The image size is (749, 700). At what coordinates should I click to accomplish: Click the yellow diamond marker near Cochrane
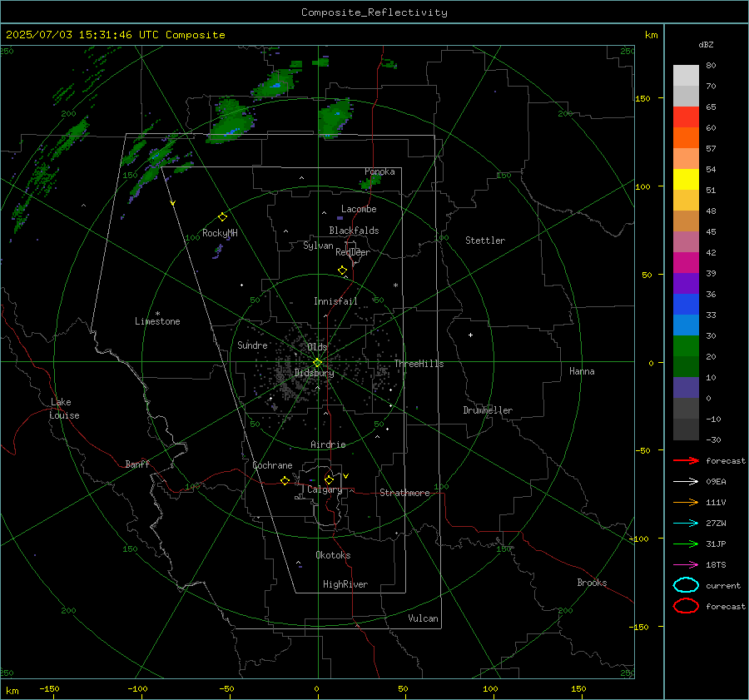click(285, 481)
